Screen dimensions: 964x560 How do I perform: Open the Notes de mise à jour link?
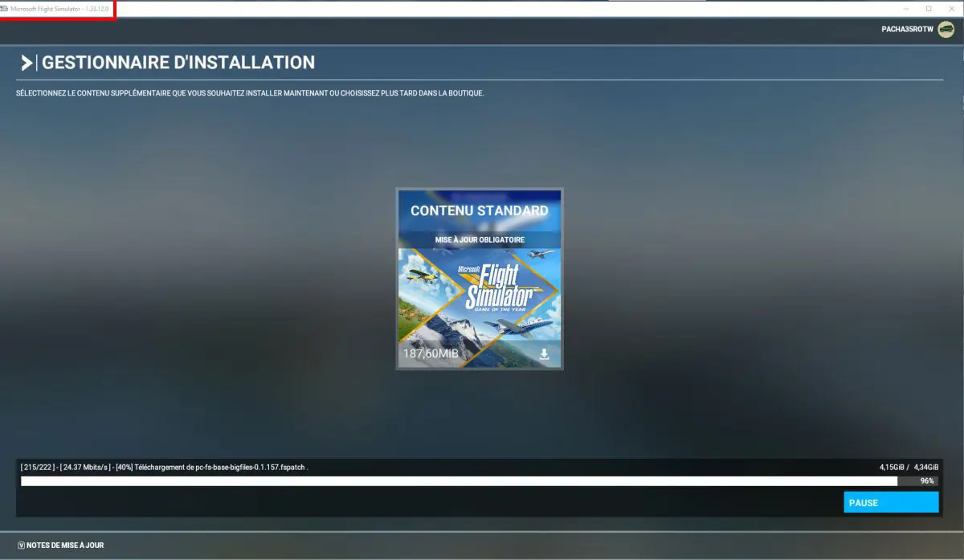click(65, 545)
